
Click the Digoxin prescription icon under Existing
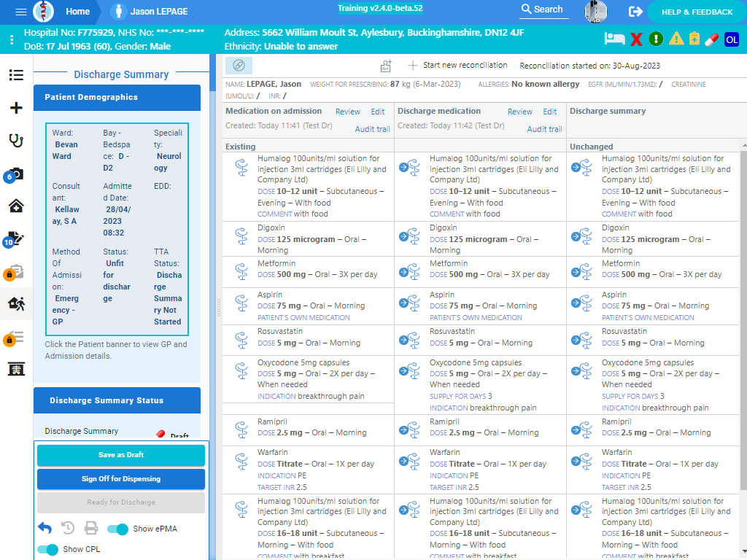coord(241,236)
